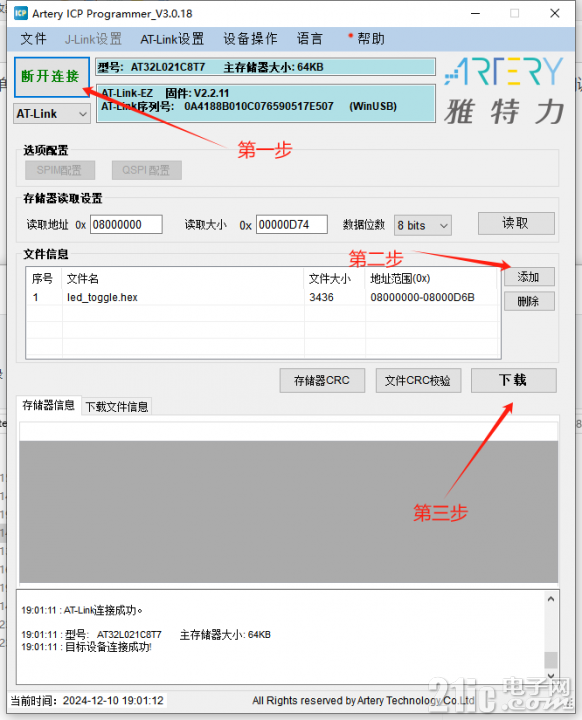Click the 文件名 column header

[x=182, y=279]
